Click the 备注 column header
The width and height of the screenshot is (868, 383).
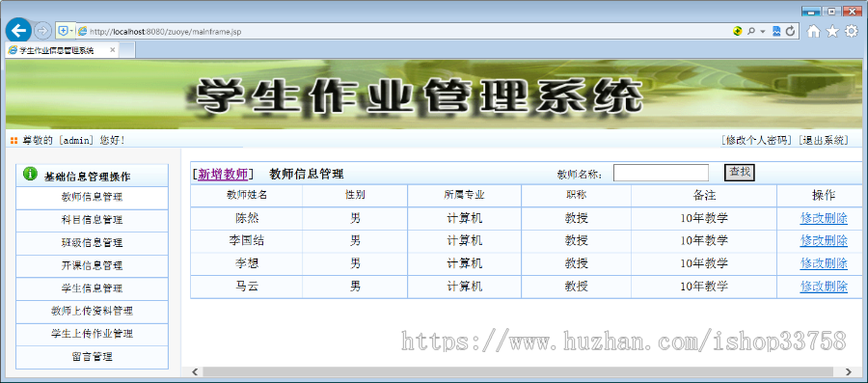pyautogui.click(x=704, y=196)
